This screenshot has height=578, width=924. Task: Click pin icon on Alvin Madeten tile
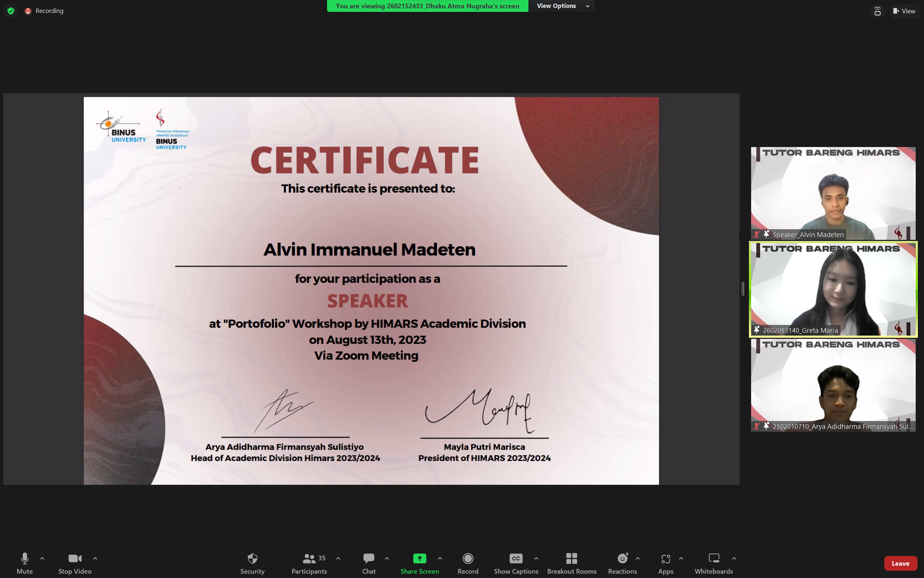pos(766,234)
